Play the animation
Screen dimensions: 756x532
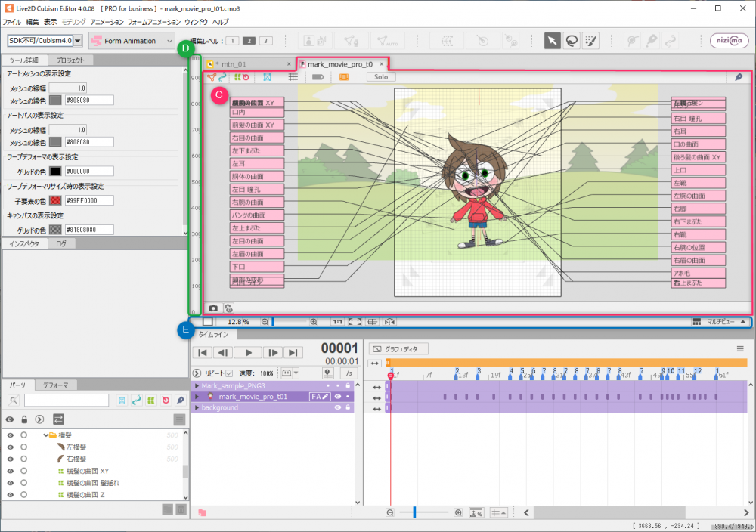[248, 353]
